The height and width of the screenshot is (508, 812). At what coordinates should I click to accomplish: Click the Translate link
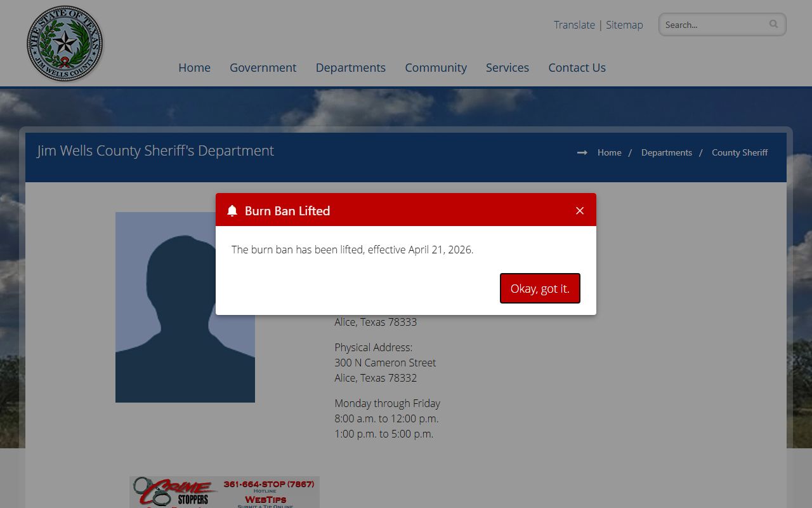point(574,25)
